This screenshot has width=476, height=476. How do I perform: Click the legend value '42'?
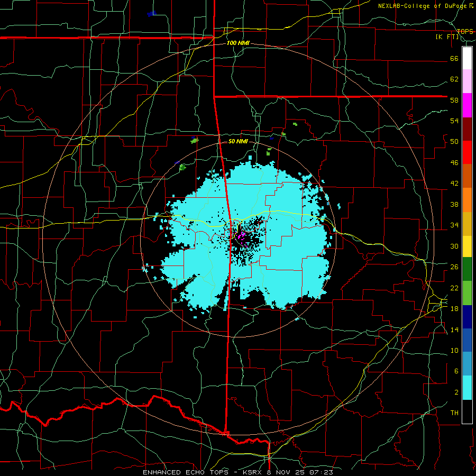454,184
